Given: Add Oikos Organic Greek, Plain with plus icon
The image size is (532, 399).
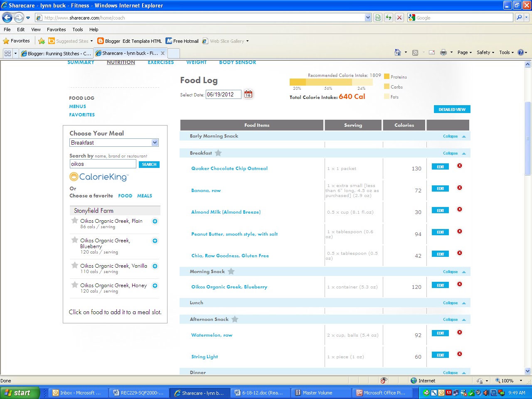Looking at the screenshot, I should point(155,221).
